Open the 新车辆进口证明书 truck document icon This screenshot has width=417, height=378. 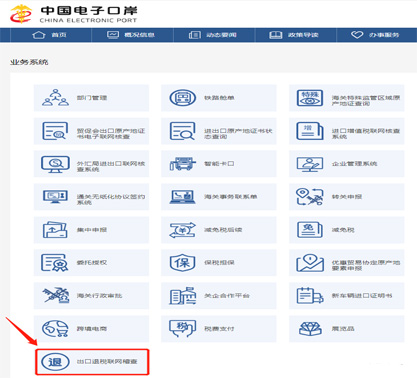click(x=310, y=296)
